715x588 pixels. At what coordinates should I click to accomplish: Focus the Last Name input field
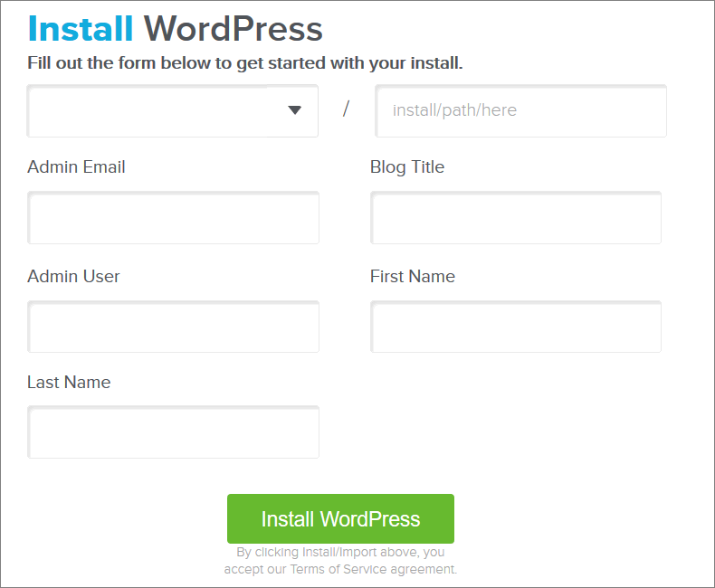click(x=173, y=432)
